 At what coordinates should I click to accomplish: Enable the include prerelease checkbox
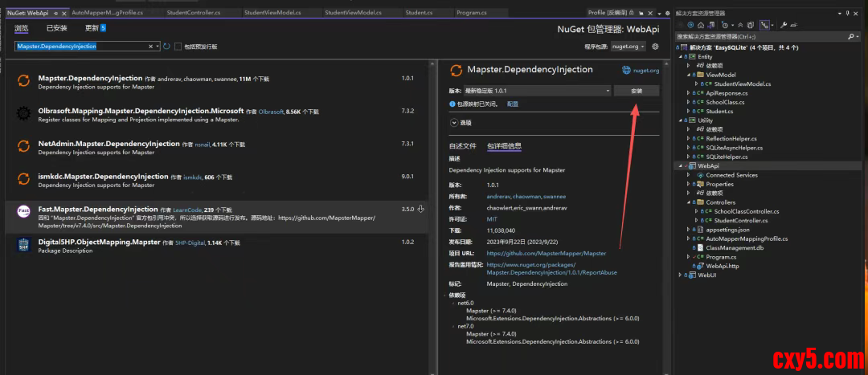pos(178,47)
